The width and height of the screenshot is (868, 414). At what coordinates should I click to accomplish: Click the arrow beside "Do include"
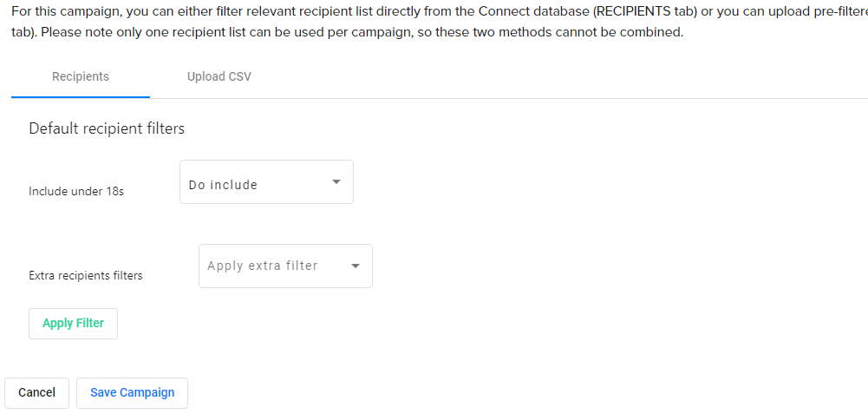[x=336, y=182]
